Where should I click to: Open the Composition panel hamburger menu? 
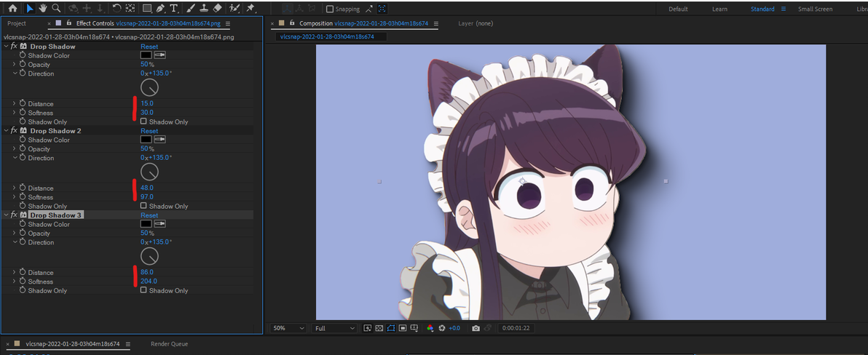pos(436,24)
